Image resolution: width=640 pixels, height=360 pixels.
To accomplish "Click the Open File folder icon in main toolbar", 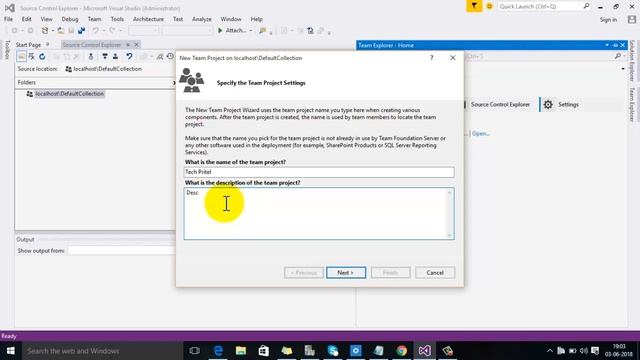I will tap(61, 31).
